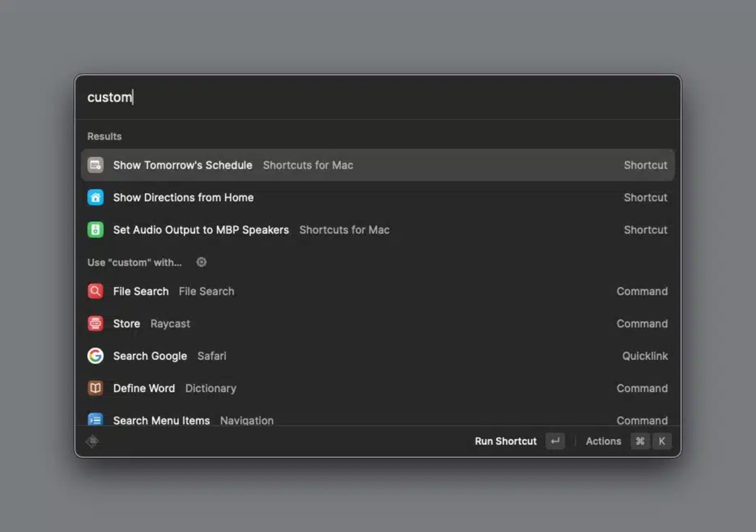Select Set Audio Output to MBP Speakers
This screenshot has height=532, width=756.
(x=378, y=230)
